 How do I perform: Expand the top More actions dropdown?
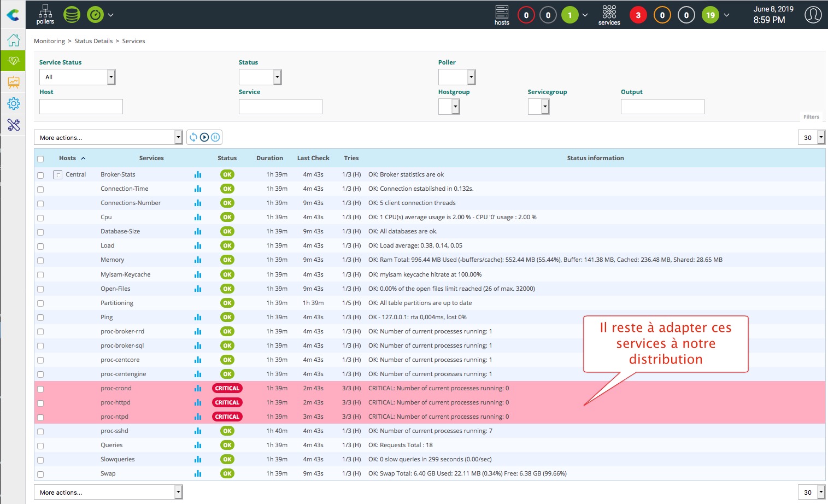click(x=108, y=138)
